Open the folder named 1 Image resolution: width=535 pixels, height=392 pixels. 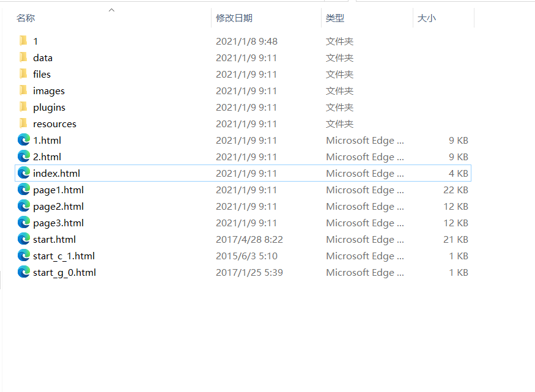[35, 41]
